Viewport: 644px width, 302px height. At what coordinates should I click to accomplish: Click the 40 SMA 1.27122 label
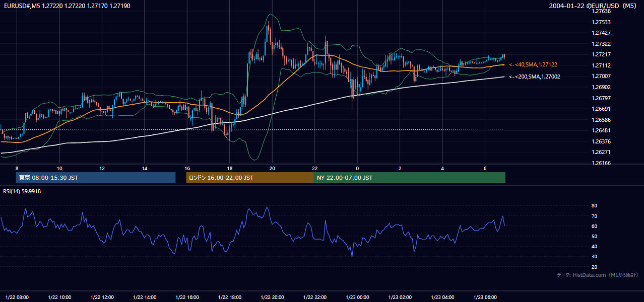pyautogui.click(x=533, y=65)
